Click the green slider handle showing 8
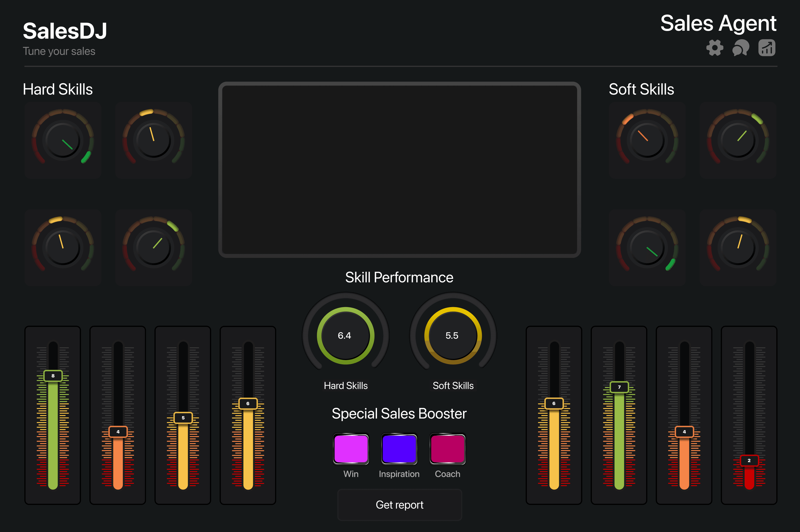The width and height of the screenshot is (800, 532). (53, 376)
